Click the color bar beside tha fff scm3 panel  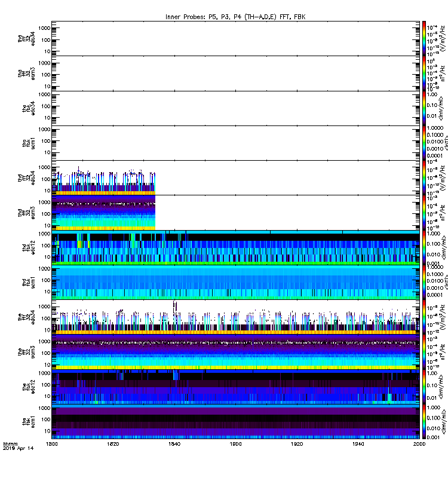pos(424,73)
